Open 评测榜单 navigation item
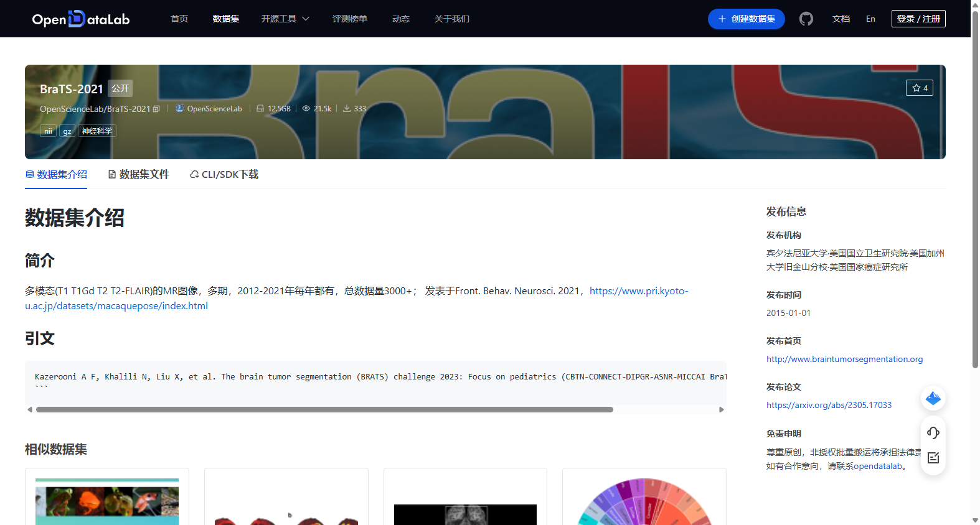 tap(350, 19)
